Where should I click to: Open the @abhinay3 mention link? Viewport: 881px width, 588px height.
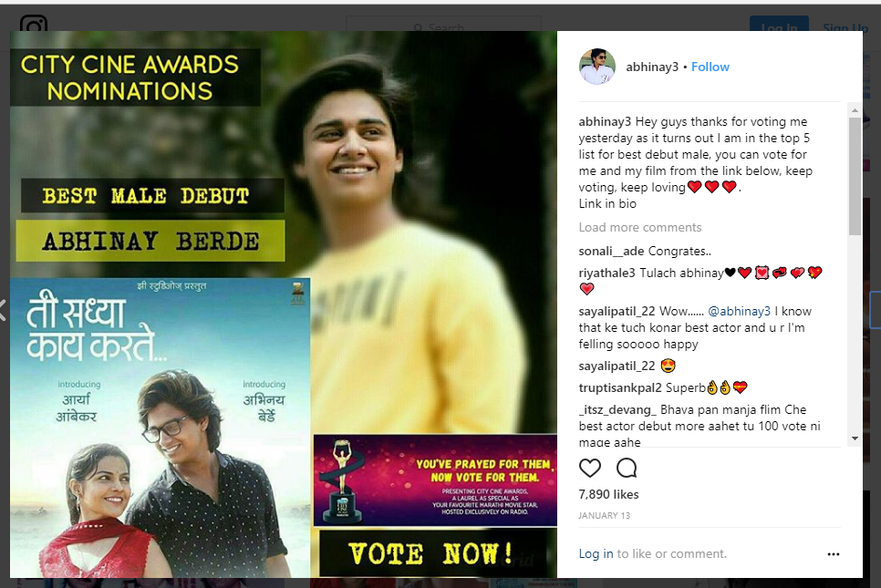[x=739, y=311]
